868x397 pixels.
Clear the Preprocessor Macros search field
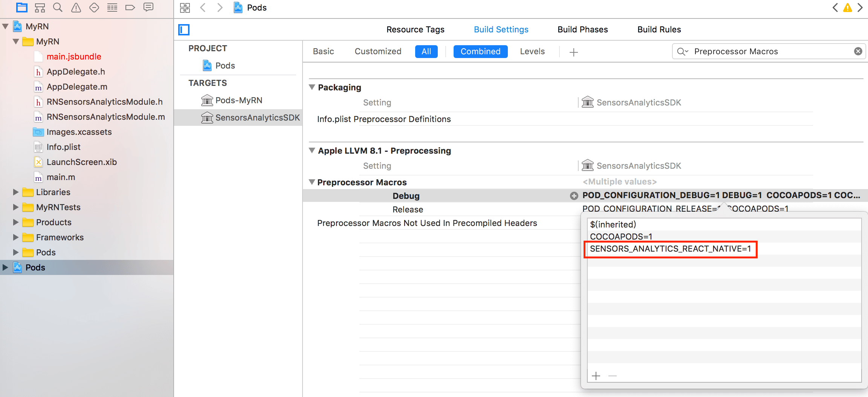[858, 51]
